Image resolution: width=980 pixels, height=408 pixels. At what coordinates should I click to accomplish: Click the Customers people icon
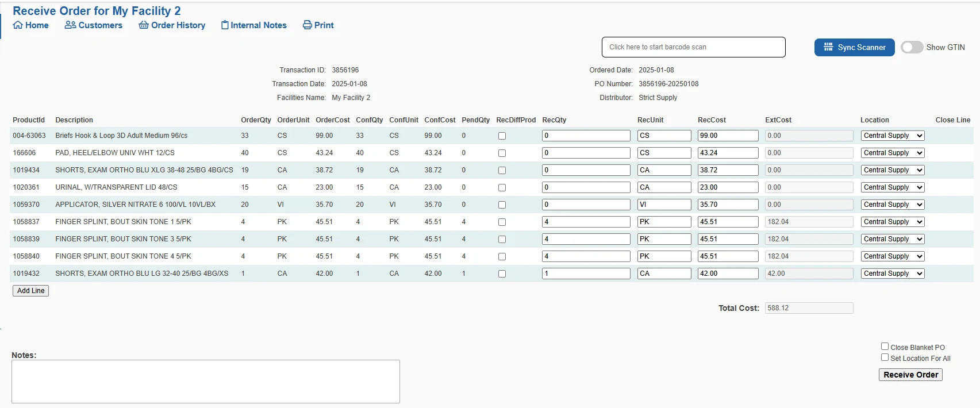tap(70, 25)
